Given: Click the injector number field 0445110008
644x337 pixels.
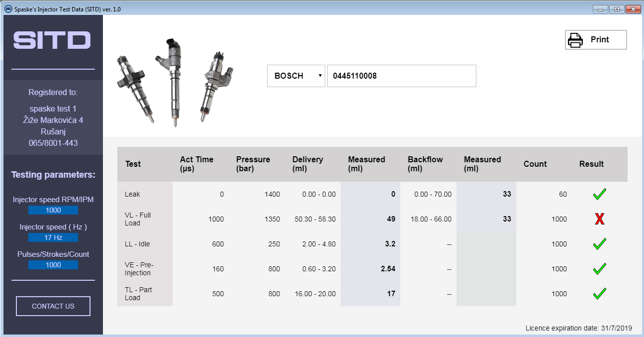Looking at the screenshot, I should (401, 76).
